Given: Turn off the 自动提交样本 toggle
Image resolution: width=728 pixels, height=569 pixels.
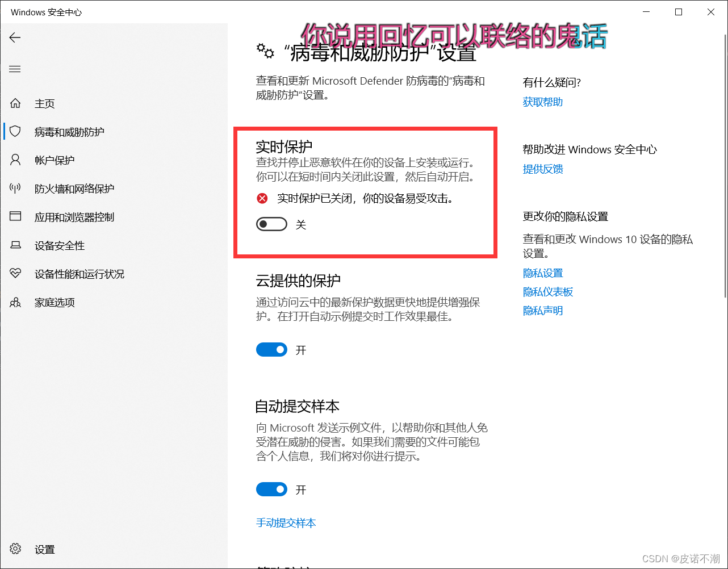Looking at the screenshot, I should click(271, 489).
